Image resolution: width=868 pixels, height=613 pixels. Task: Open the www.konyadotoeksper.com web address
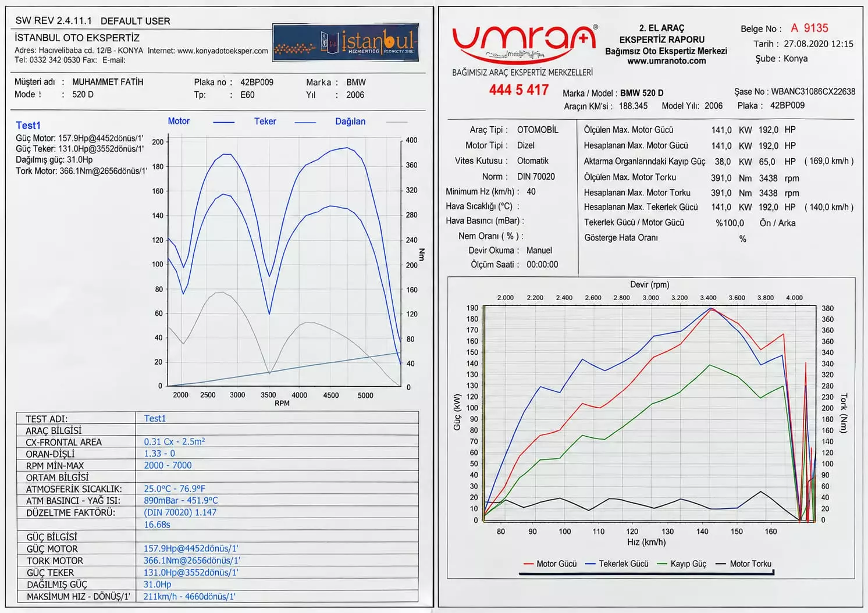tap(223, 51)
